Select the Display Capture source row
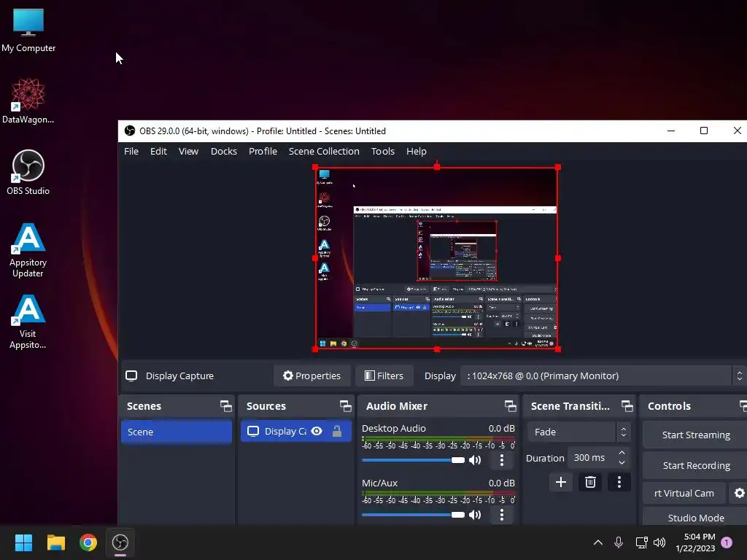The image size is (747, 560). click(x=296, y=432)
